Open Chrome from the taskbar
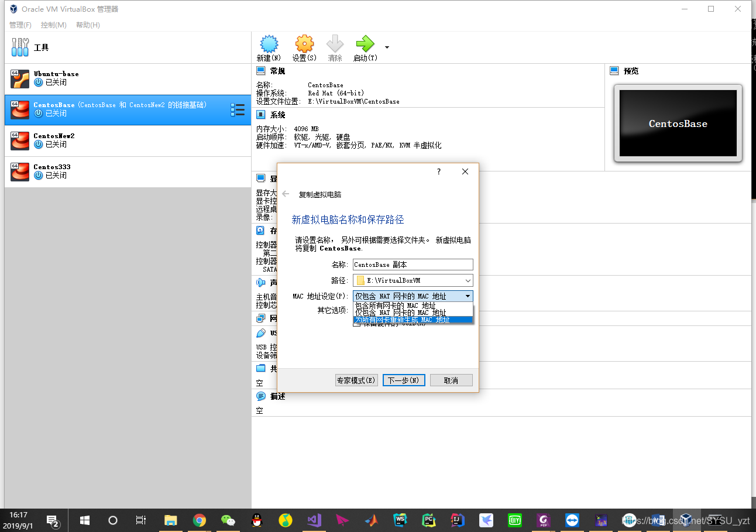This screenshot has height=532, width=756. coord(200,520)
